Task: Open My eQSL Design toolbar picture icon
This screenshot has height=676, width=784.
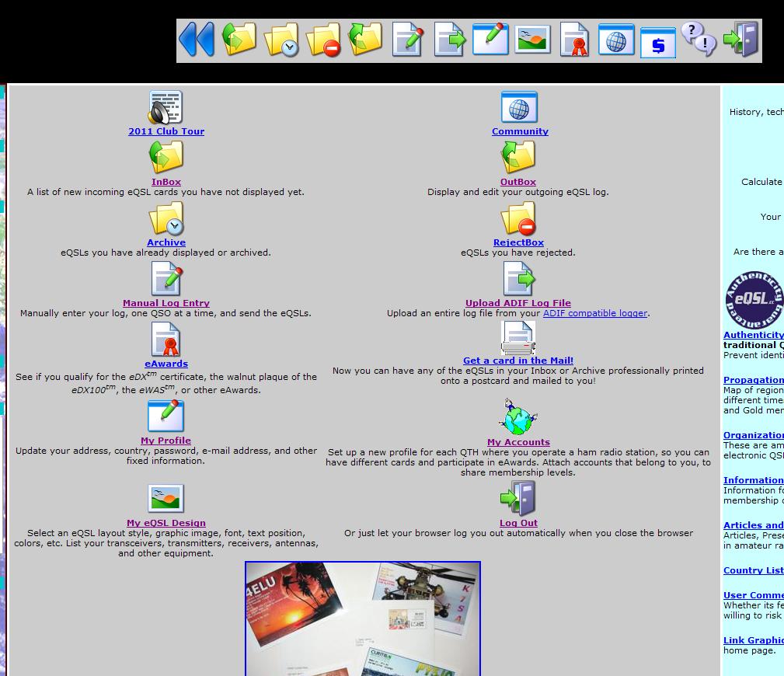Action: tap(532, 40)
